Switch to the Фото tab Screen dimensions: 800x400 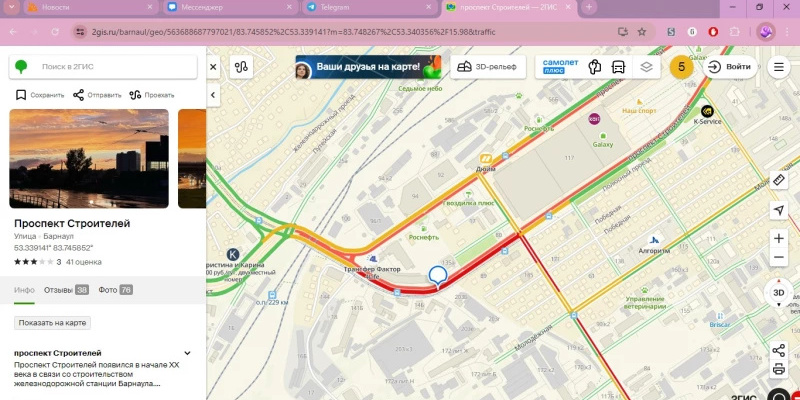click(x=116, y=290)
